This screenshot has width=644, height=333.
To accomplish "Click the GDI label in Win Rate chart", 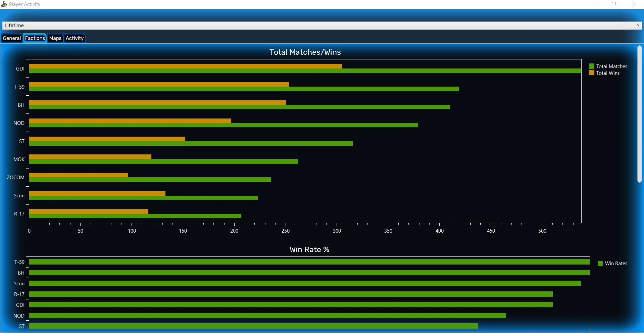I will tap(20, 305).
